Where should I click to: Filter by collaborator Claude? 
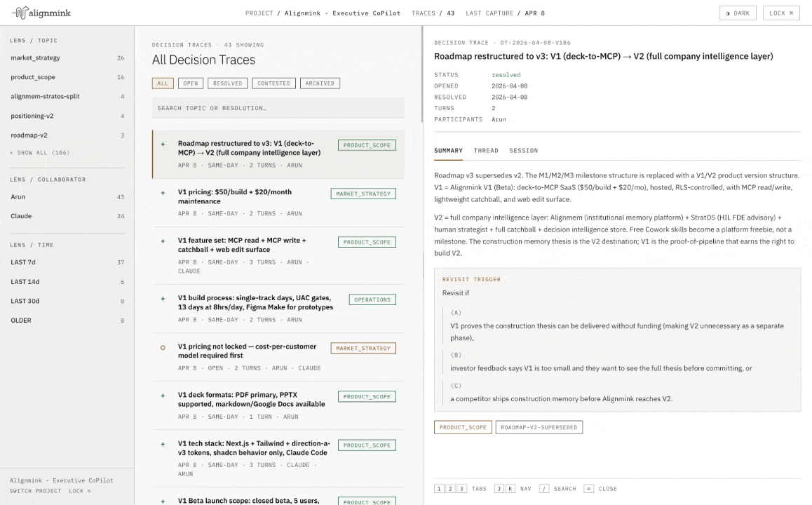pos(67,216)
